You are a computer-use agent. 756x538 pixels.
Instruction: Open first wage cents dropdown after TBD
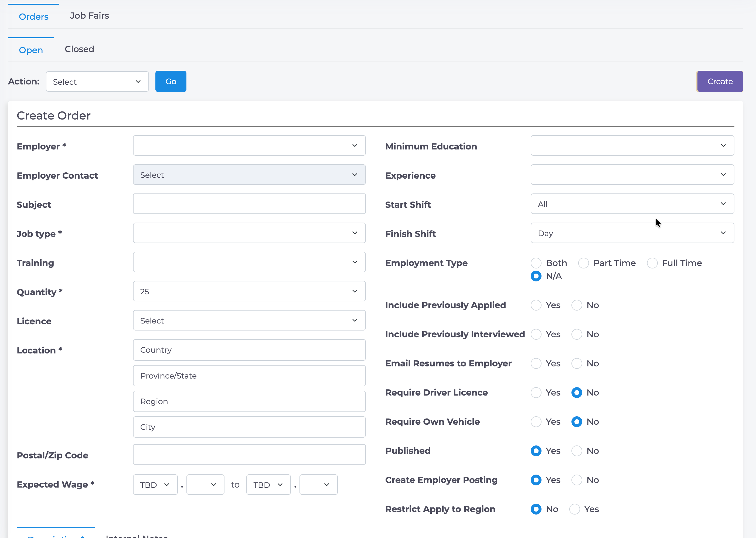coord(205,485)
